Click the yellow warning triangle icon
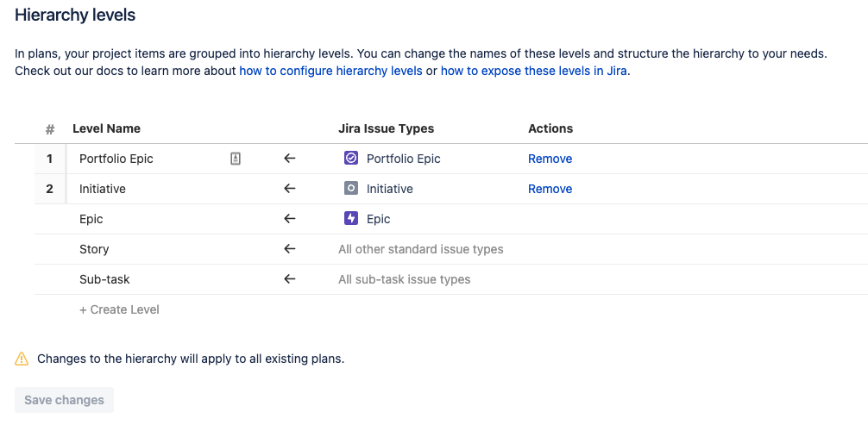 click(x=21, y=359)
